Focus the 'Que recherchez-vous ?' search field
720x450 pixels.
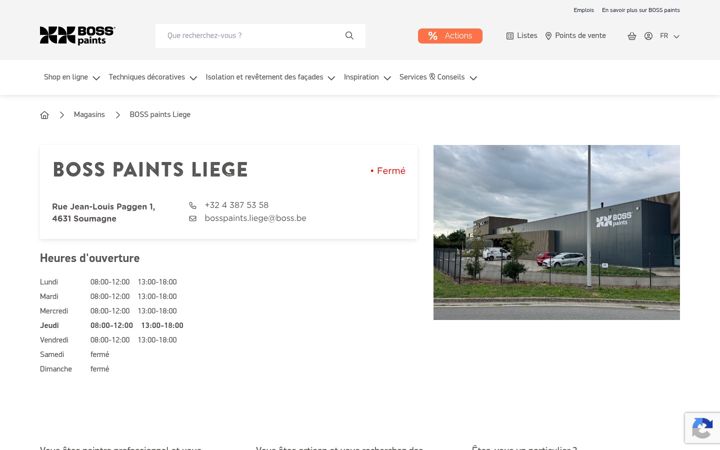[x=260, y=36]
